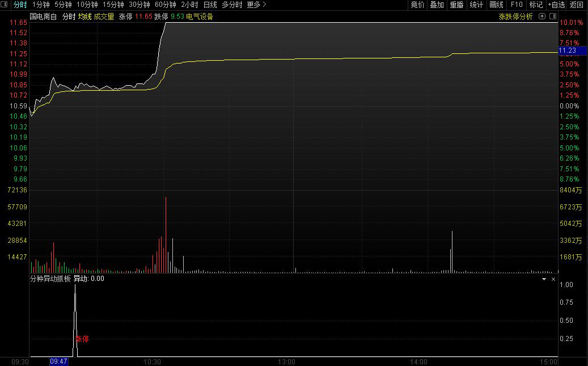Image resolution: width=588 pixels, height=366 pixels.
Task: Toggle the left sidebar panel icon
Action: tap(5, 5)
